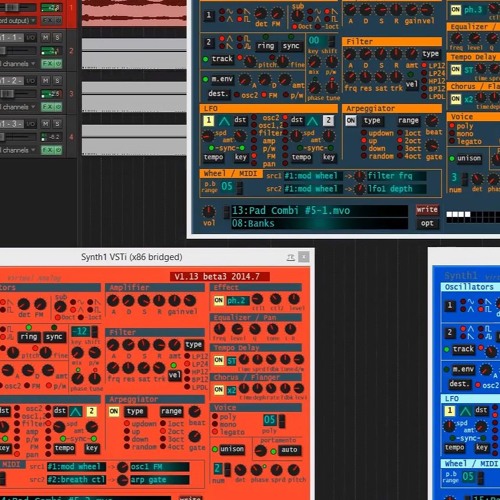The image size is (500, 500).
Task: Click write button in dark blue Synth1
Action: 427,210
